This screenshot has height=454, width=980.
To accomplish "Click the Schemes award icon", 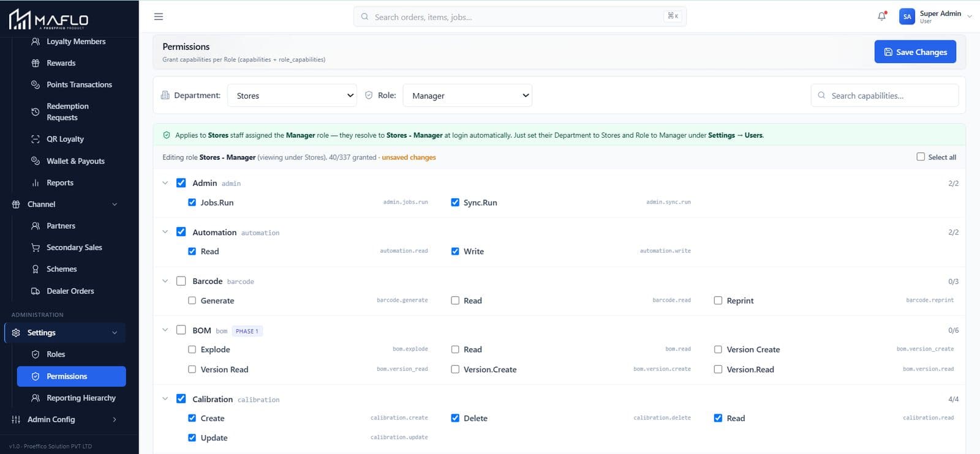I will (x=36, y=269).
